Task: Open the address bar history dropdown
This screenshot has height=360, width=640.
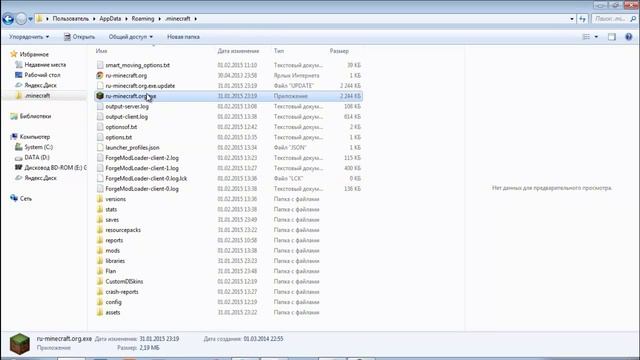Action: click(x=571, y=19)
